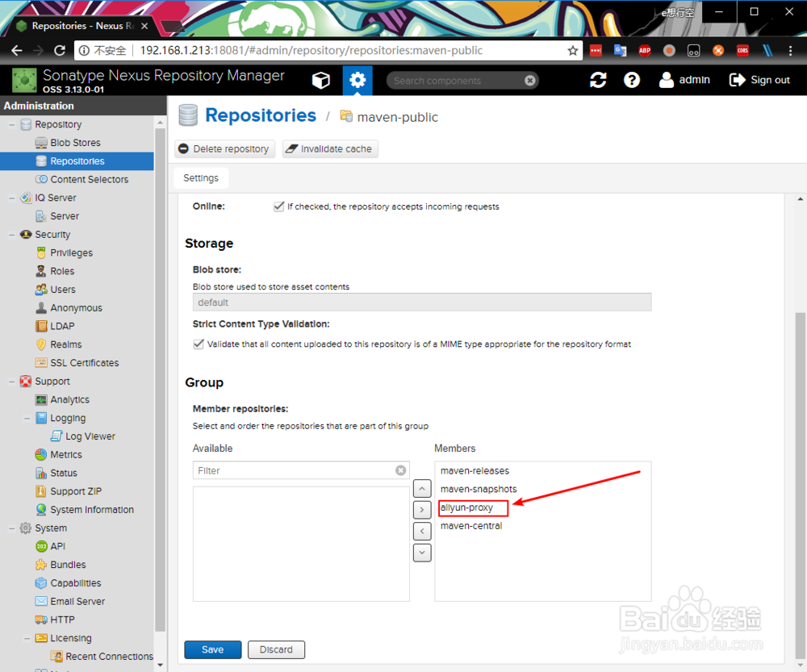Click Delete repository button
This screenshot has width=807, height=672.
[x=224, y=148]
